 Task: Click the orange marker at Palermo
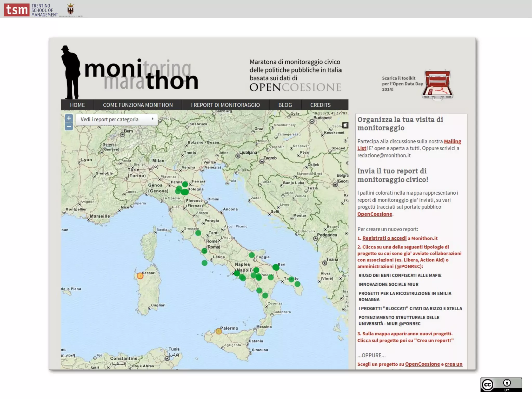219,331
